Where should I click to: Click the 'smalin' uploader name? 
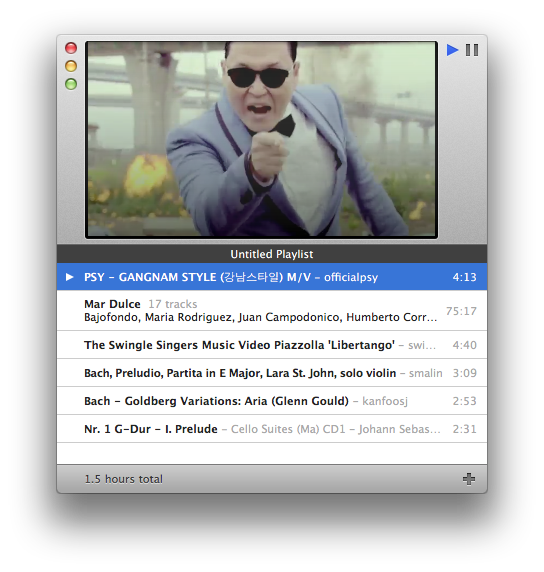tap(425, 373)
